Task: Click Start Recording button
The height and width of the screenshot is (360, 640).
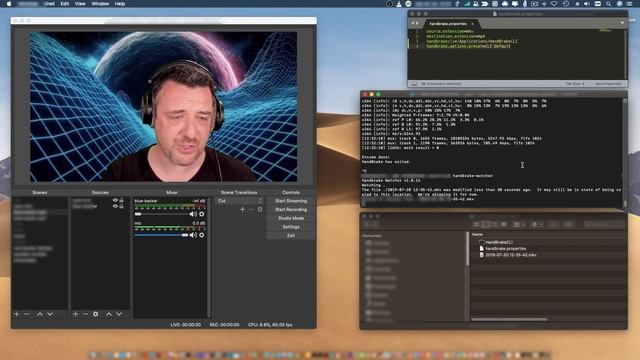Action: click(x=291, y=209)
